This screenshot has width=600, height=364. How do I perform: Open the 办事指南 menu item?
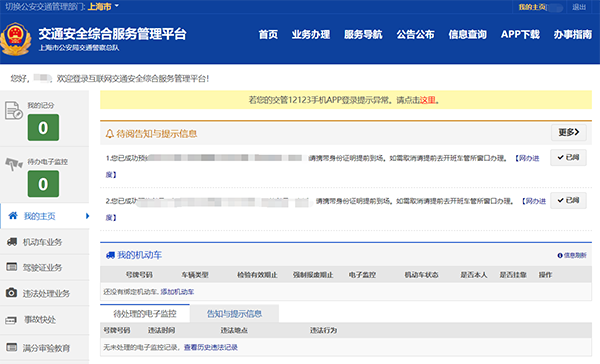[572, 34]
